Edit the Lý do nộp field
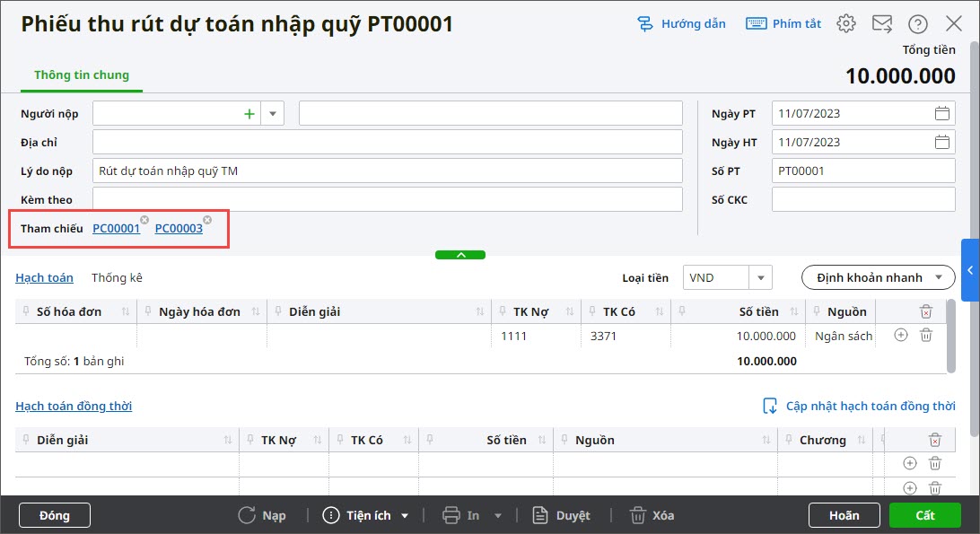The height and width of the screenshot is (534, 980). click(388, 171)
